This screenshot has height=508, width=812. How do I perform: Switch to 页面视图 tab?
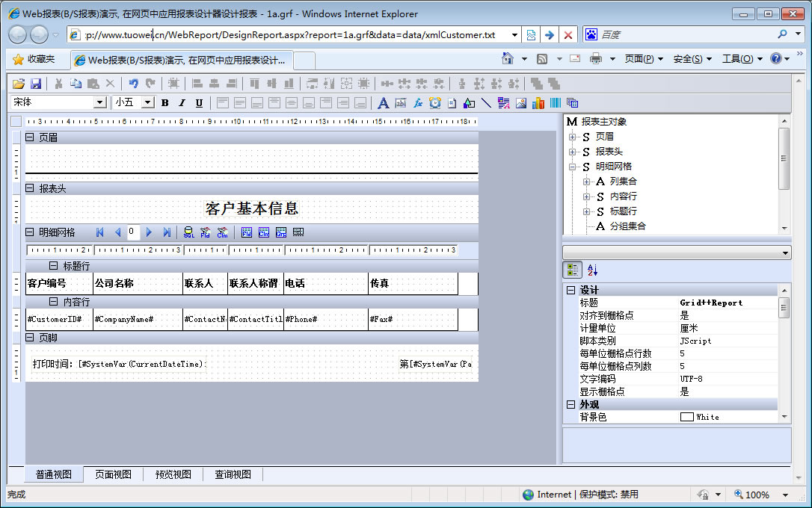click(113, 474)
